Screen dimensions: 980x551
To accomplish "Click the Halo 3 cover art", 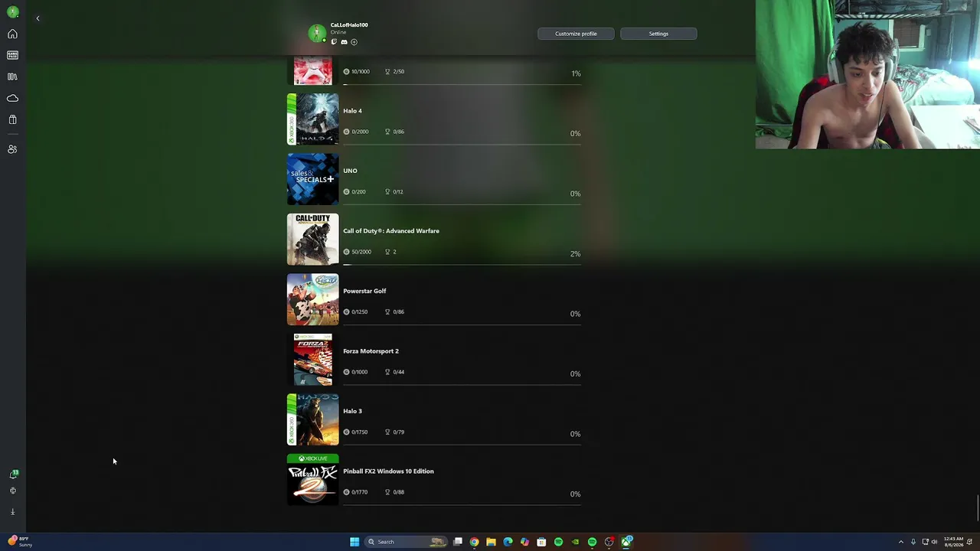I will [312, 419].
